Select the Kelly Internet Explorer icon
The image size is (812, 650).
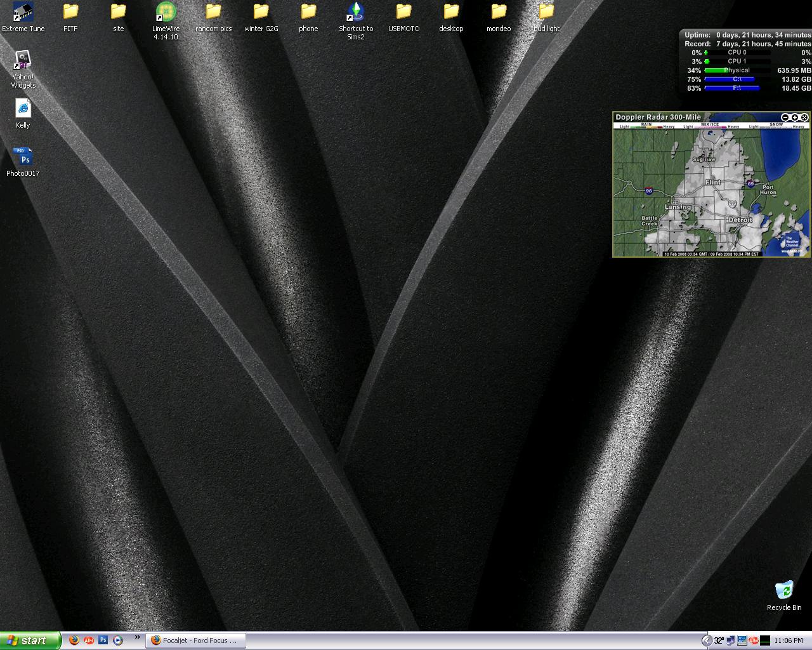pyautogui.click(x=23, y=113)
